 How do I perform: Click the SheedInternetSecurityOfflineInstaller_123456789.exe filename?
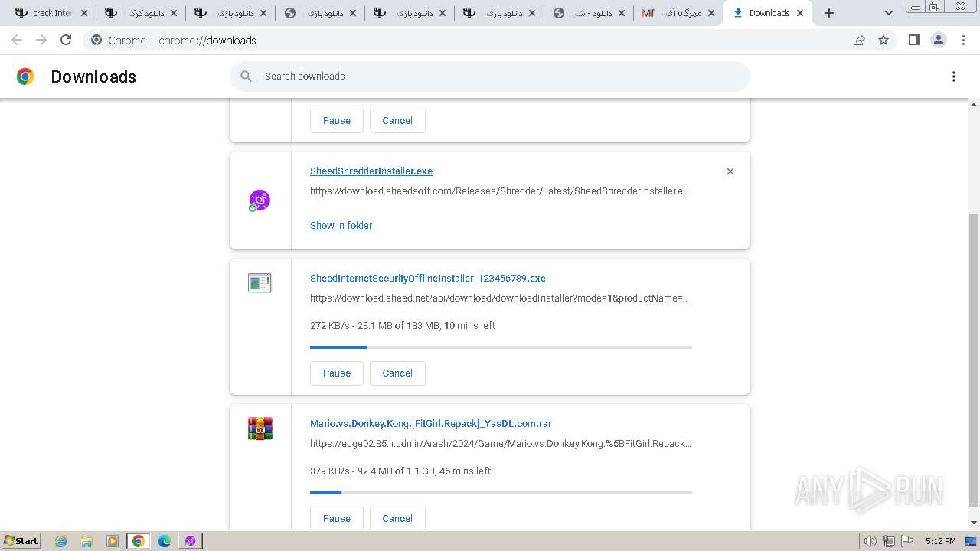point(428,279)
